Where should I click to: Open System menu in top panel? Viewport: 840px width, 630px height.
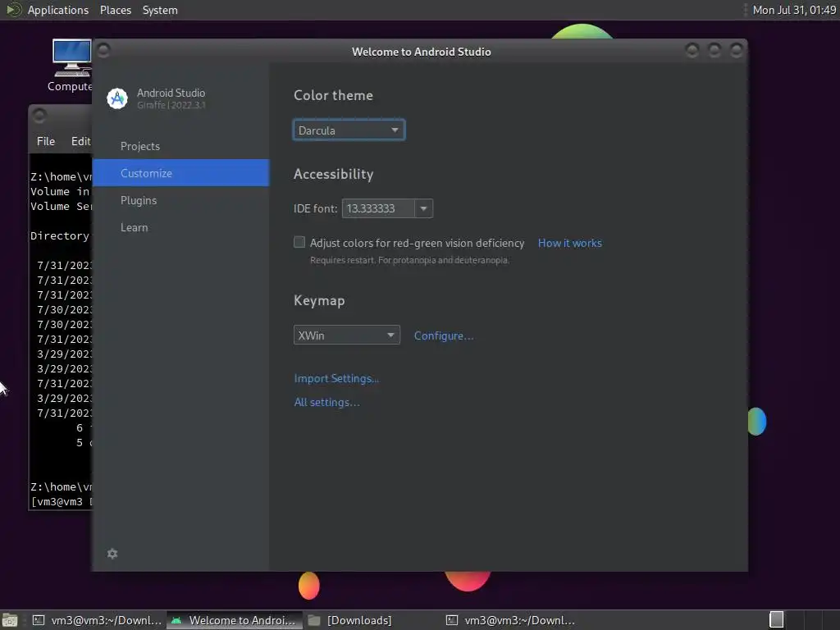point(160,10)
